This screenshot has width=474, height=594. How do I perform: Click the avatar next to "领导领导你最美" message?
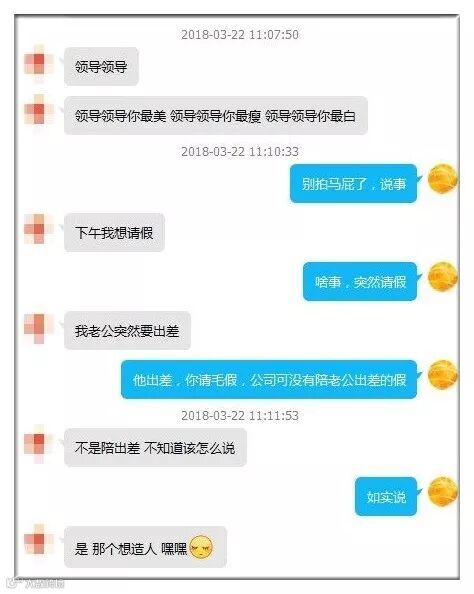click(37, 110)
